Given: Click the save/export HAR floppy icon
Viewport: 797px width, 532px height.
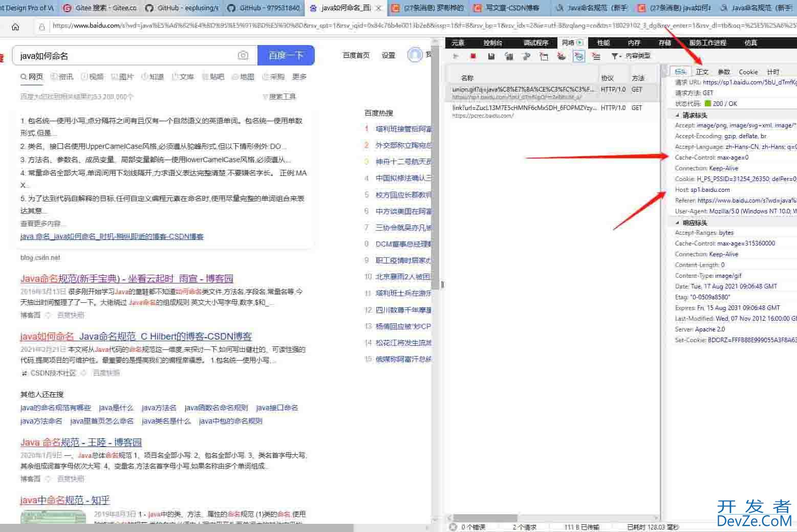Looking at the screenshot, I should (x=491, y=56).
